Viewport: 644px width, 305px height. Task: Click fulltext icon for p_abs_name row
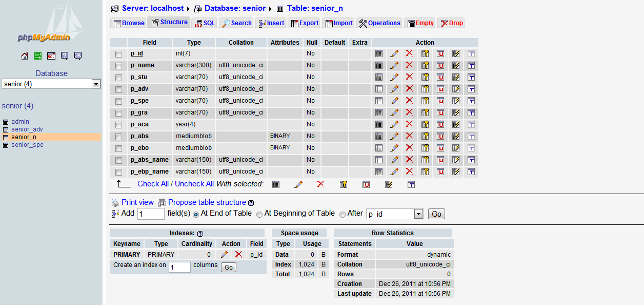(471, 160)
